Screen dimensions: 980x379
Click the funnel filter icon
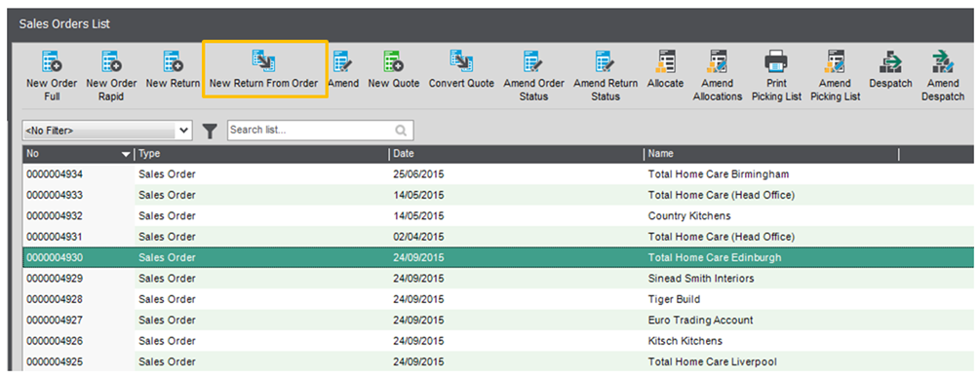(210, 131)
